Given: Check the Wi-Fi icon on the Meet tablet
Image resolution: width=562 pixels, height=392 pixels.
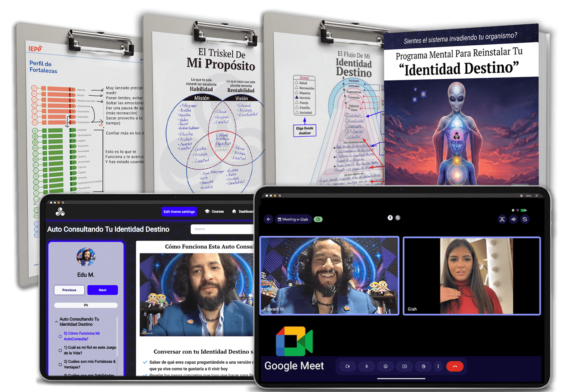Looking at the screenshot, I should [517, 210].
